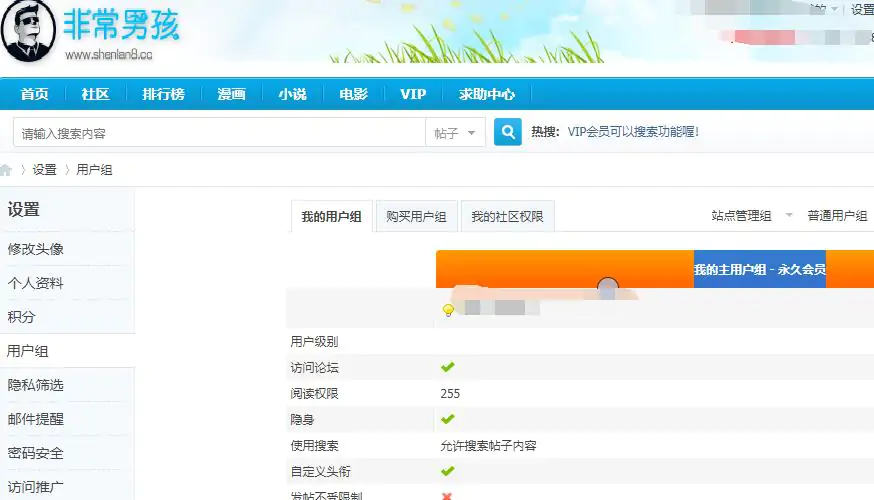This screenshot has height=500, width=874.
Task: Click the blue magnifier search button
Action: 508,132
